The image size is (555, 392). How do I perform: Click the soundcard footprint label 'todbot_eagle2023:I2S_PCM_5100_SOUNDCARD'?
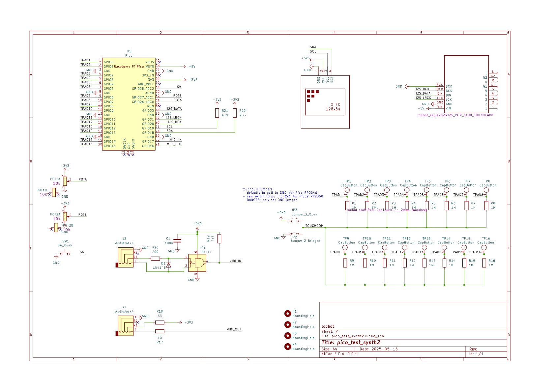coord(455,115)
